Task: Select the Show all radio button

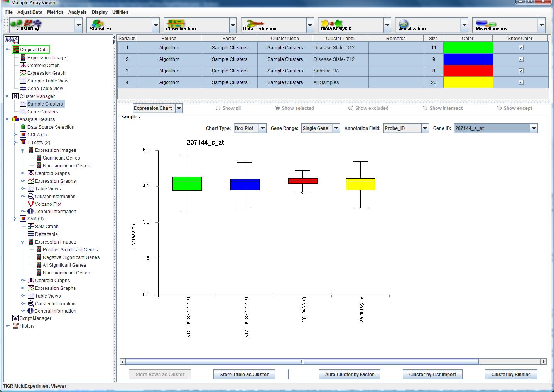Action: (x=218, y=108)
